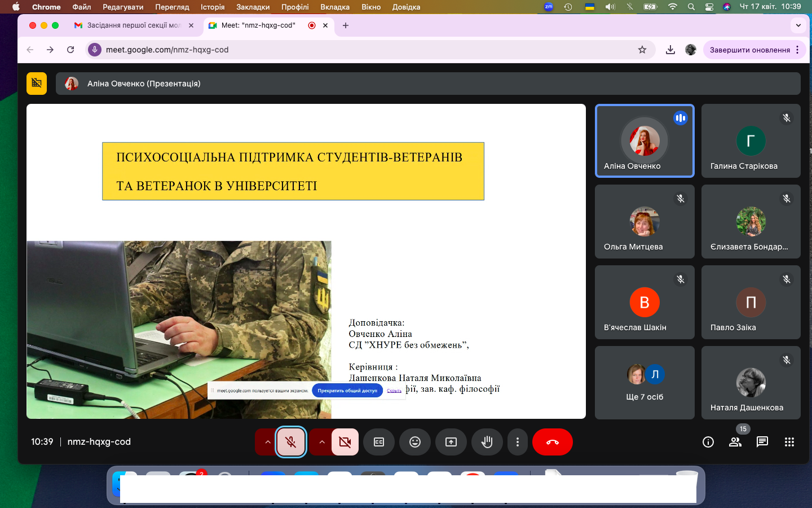The width and height of the screenshot is (812, 508).
Task: Click Павло Заіка participant tile
Action: [751, 302]
